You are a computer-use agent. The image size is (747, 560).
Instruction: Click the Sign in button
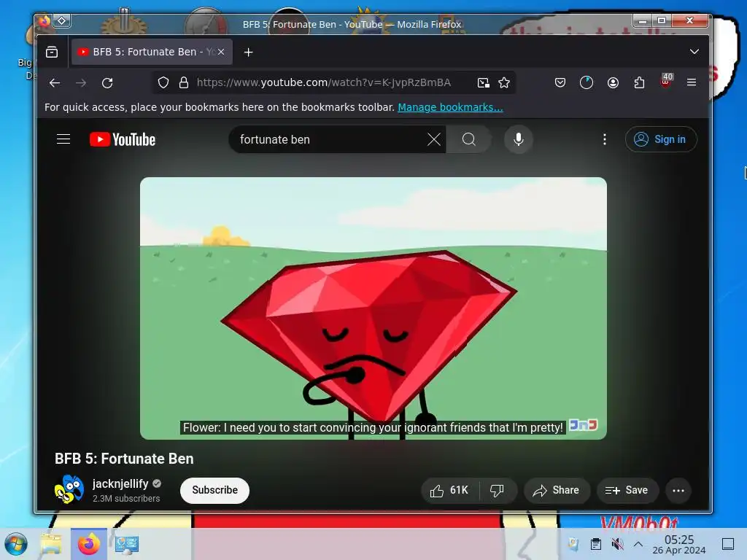click(x=661, y=139)
